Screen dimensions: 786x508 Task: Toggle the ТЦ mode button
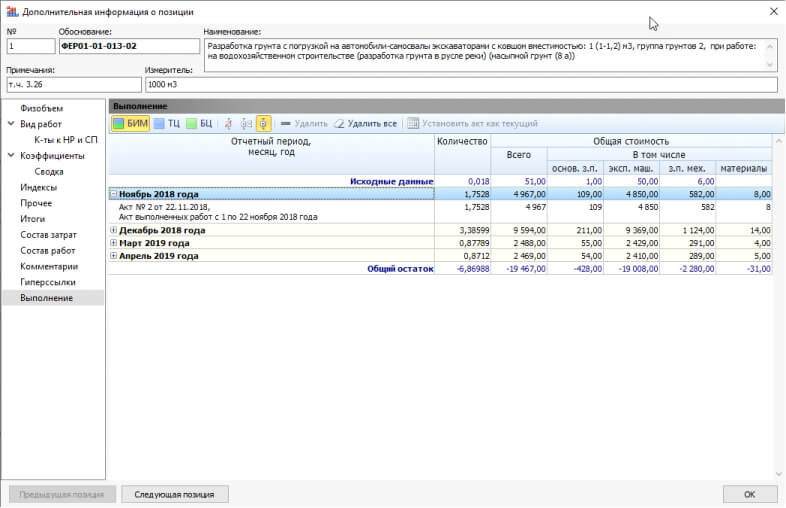pyautogui.click(x=167, y=123)
